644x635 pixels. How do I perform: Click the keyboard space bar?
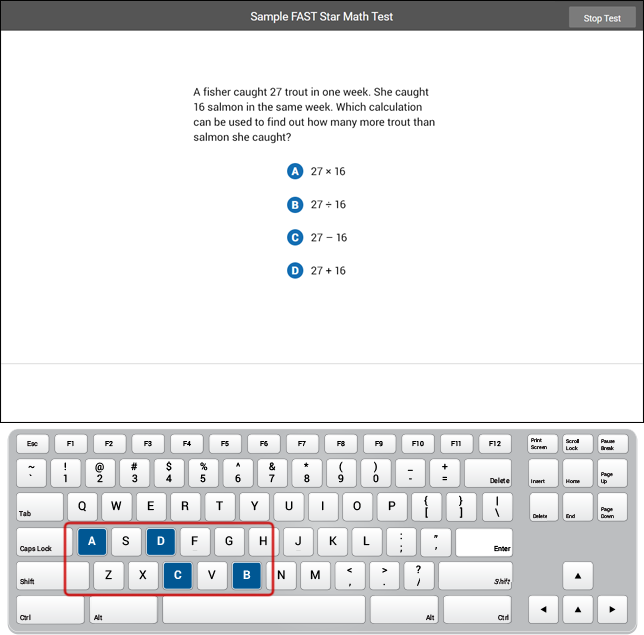coord(263,610)
